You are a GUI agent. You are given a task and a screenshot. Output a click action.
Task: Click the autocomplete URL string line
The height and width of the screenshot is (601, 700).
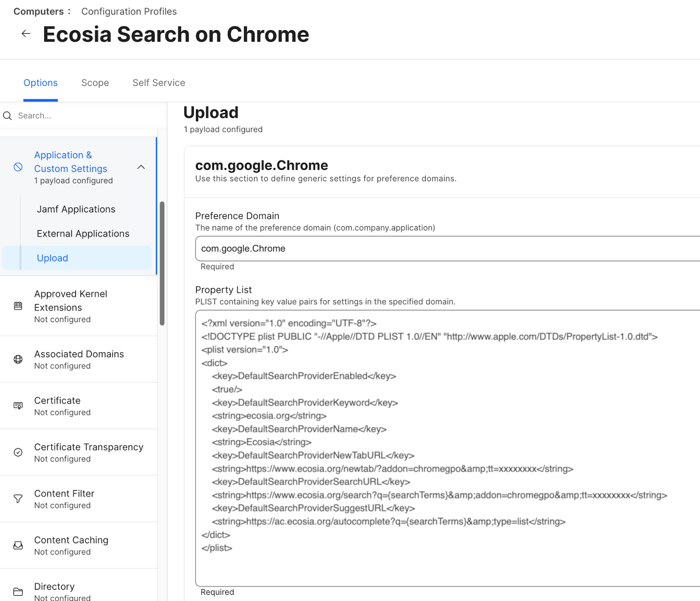point(389,521)
